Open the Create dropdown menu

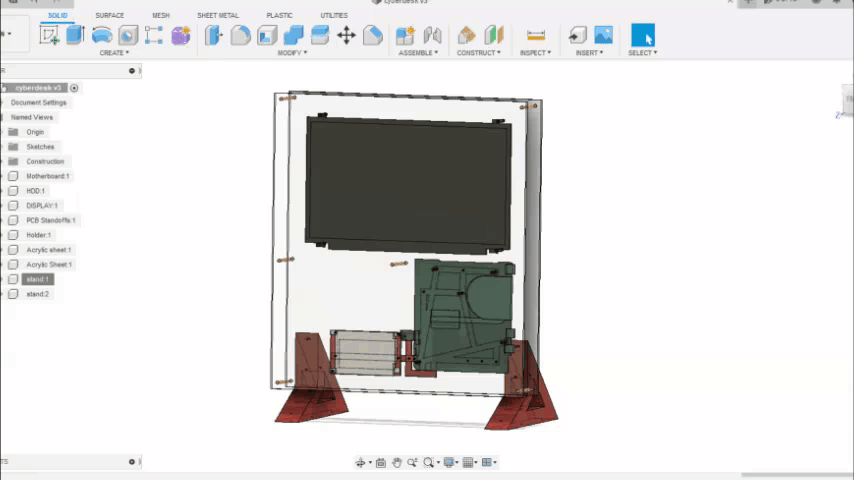113,53
